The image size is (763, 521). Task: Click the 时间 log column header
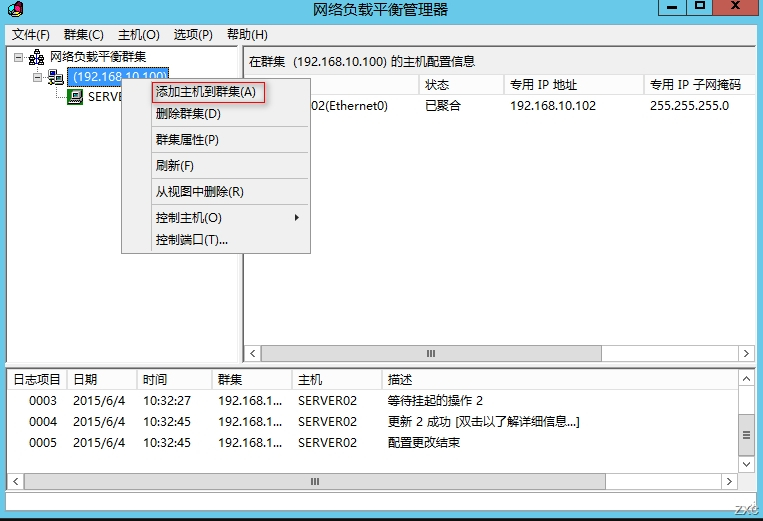point(175,379)
